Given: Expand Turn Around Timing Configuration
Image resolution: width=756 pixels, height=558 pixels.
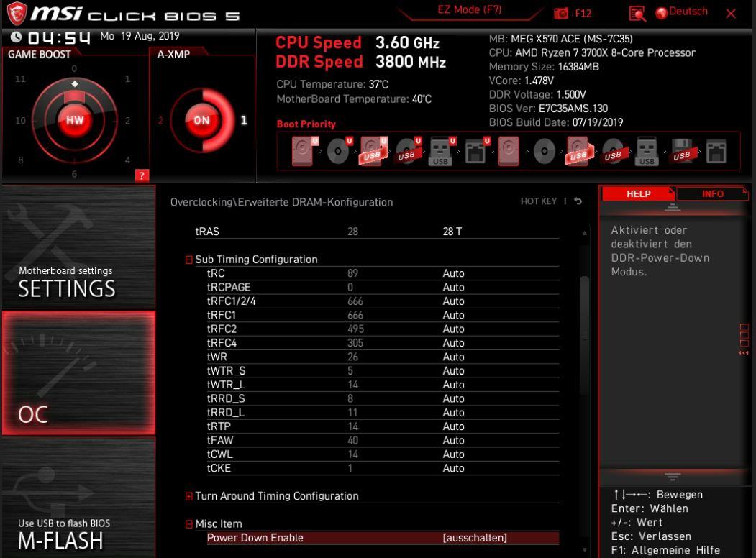Looking at the screenshot, I should tap(189, 496).
